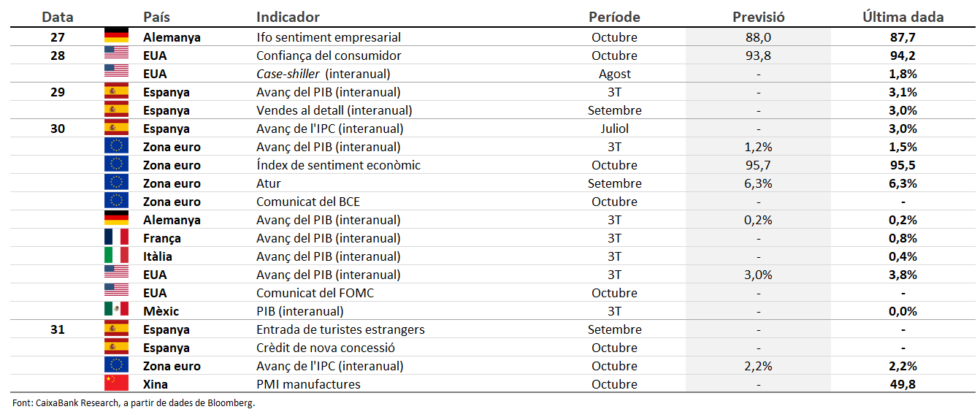
Task: Click the Case-shiller (interanual) indicator text
Action: click(323, 74)
